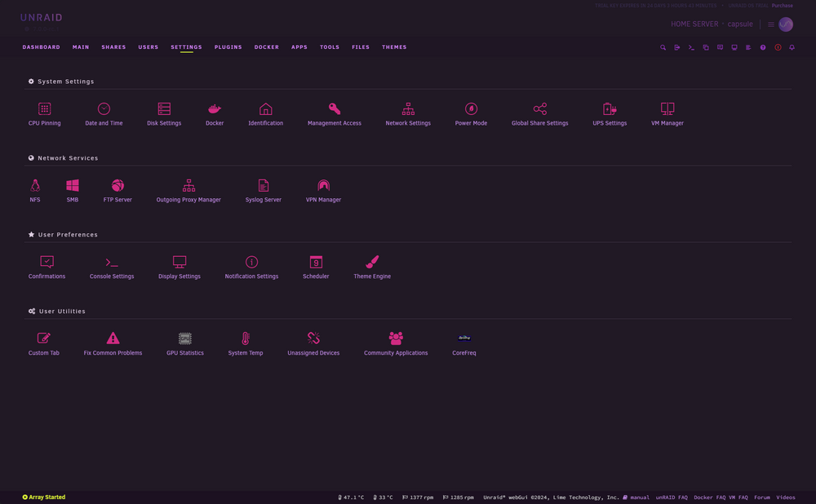Image resolution: width=816 pixels, height=504 pixels.
Task: Open the hamburger account menu
Action: pyautogui.click(x=771, y=24)
